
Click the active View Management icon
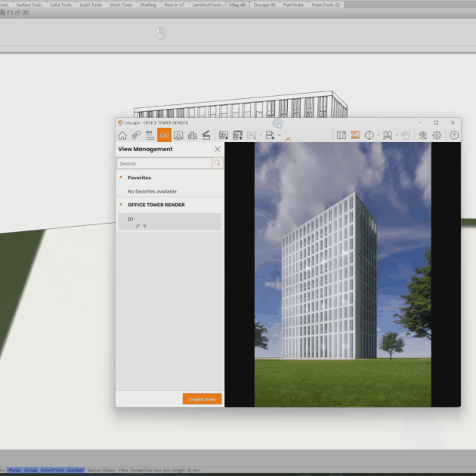point(164,135)
